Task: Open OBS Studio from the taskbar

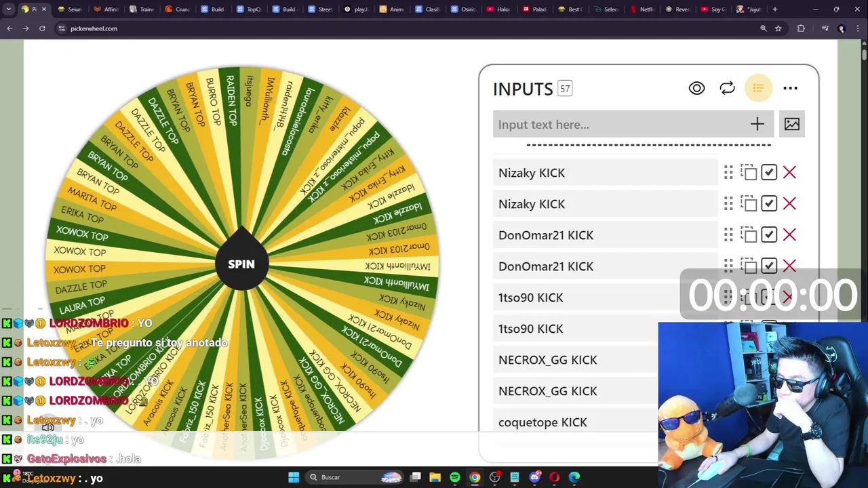Action: [494, 477]
